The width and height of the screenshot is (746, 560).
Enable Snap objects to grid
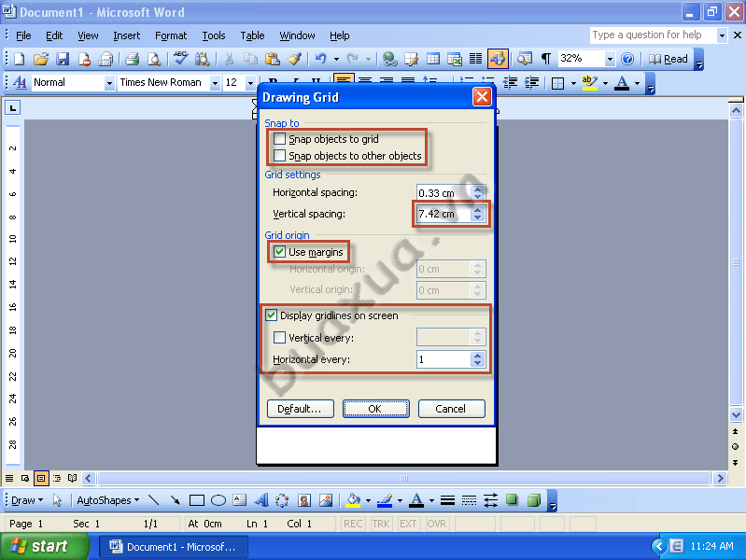tap(280, 139)
